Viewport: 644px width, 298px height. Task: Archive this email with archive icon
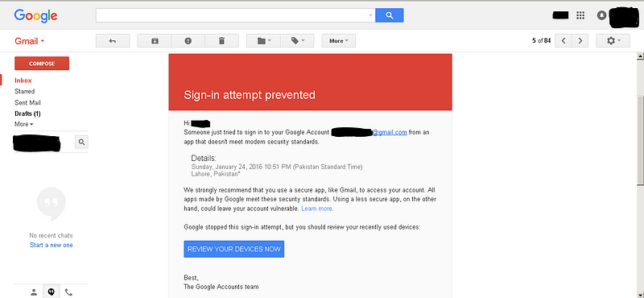(155, 41)
